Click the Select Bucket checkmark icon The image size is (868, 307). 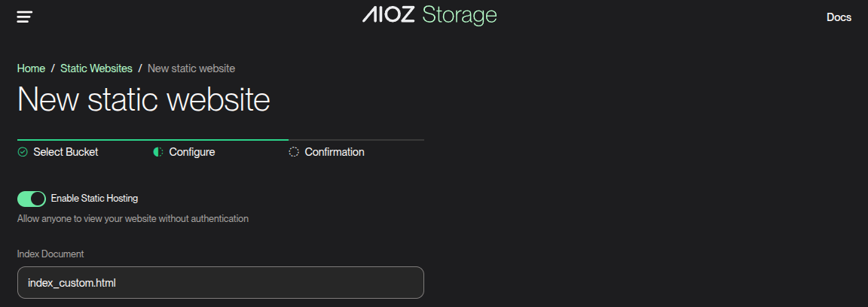coord(23,152)
